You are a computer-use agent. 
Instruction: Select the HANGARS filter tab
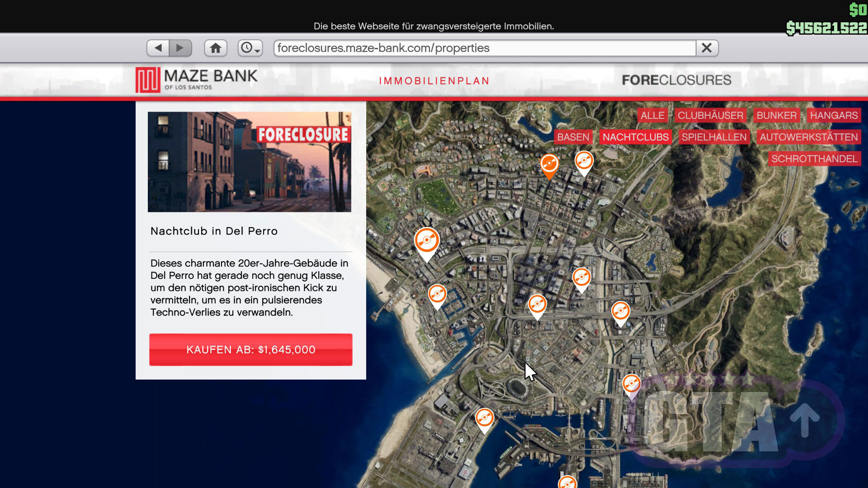point(834,115)
